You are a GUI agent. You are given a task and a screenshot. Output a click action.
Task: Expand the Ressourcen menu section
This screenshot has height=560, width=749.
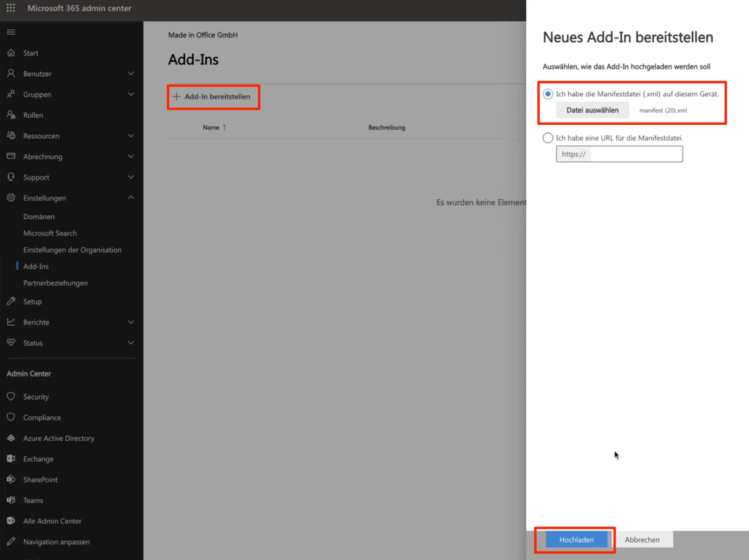pos(131,136)
